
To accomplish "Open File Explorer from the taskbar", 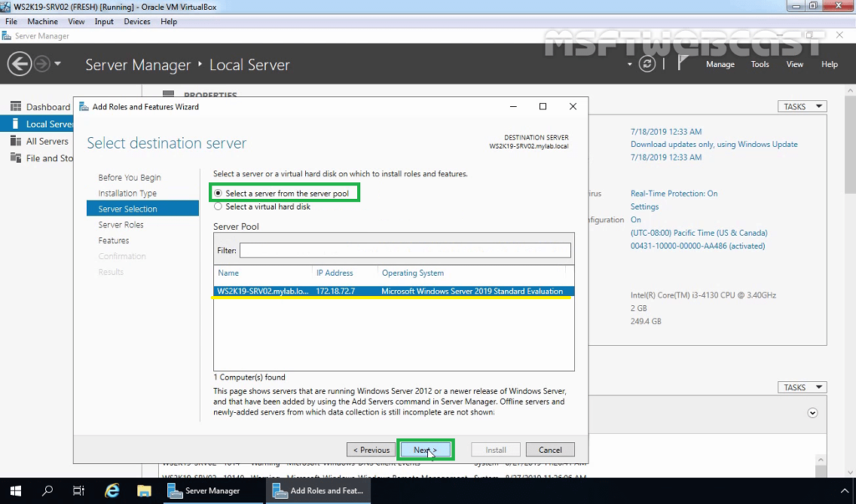I will click(x=144, y=491).
